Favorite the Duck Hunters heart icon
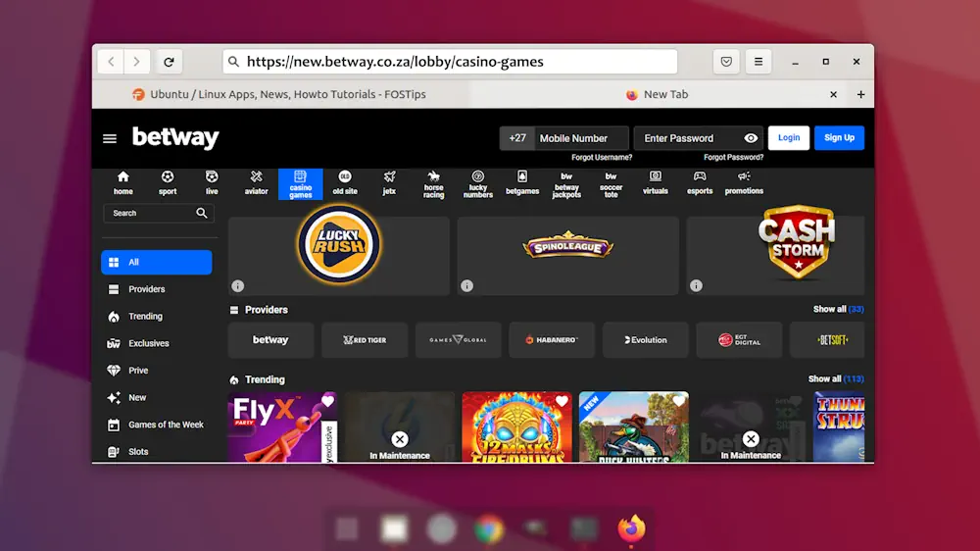Viewport: 980px width, 551px height. (679, 401)
